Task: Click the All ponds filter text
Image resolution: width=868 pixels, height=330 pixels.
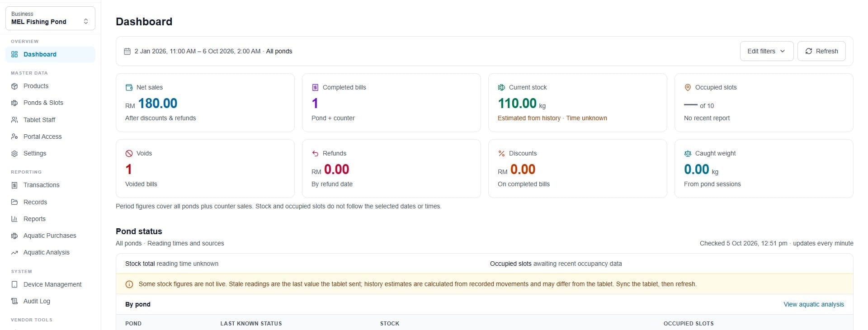Action: point(279,51)
